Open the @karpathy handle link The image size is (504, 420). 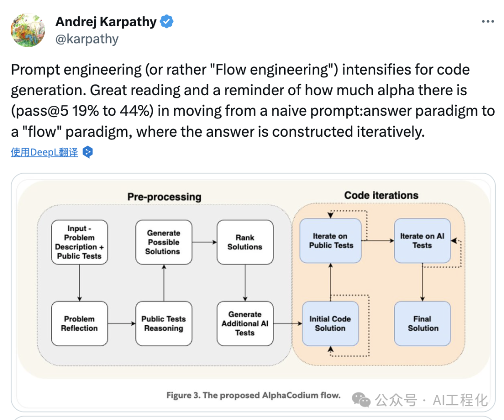click(87, 39)
